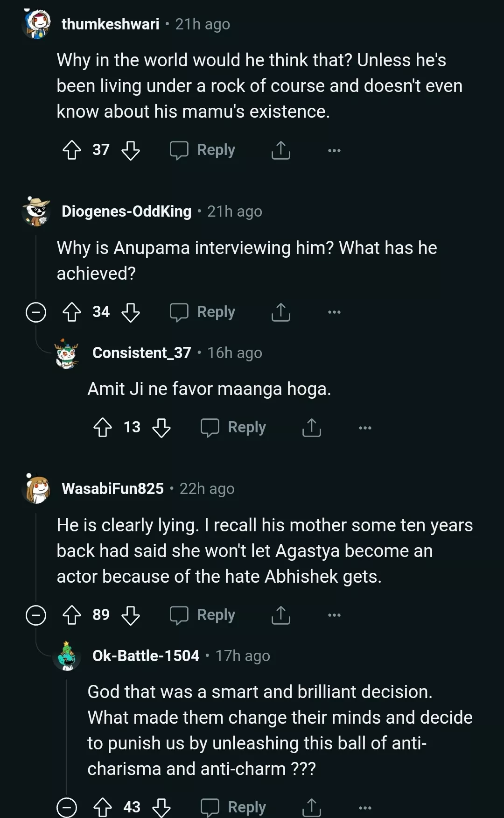The height and width of the screenshot is (818, 504).
Task: Open thumkeshwari's user profile
Action: tap(110, 24)
